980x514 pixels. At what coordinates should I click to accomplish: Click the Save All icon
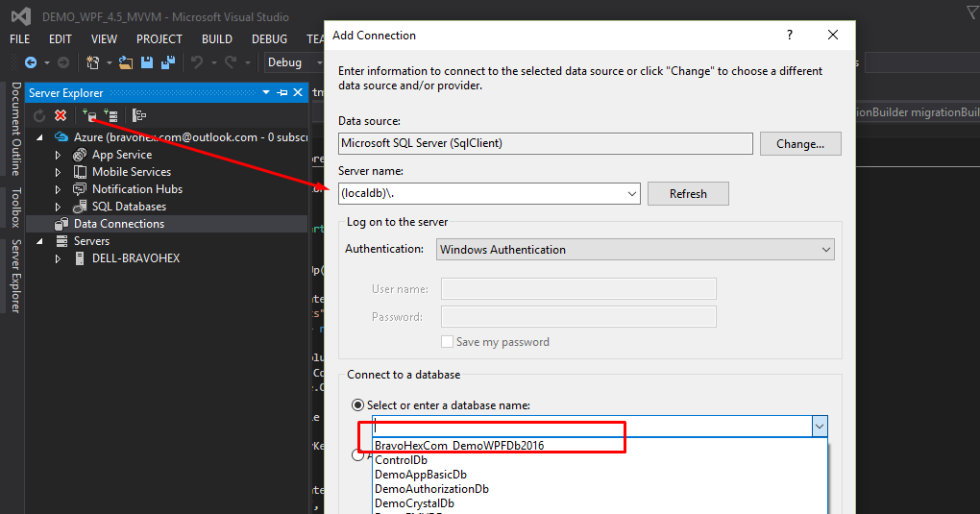point(168,62)
